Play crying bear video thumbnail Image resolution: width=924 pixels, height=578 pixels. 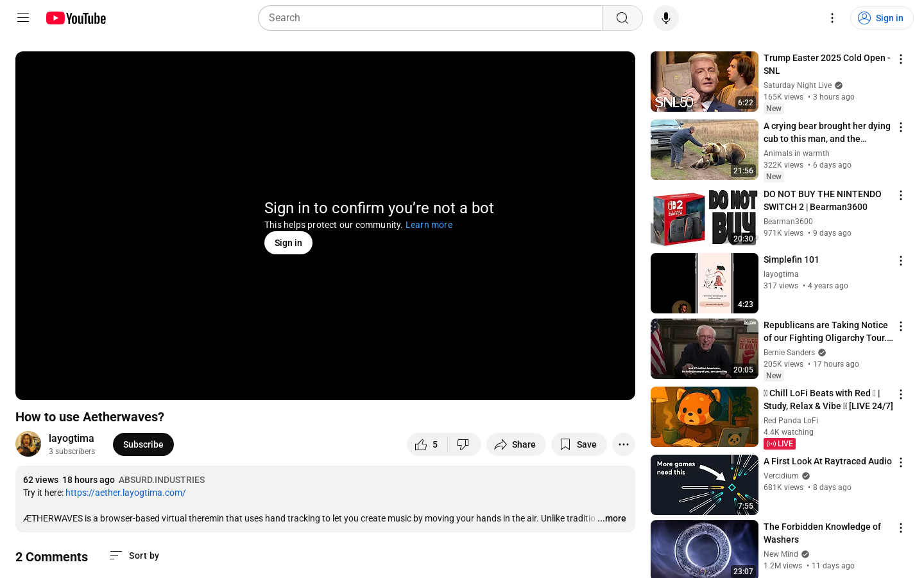pos(705,150)
